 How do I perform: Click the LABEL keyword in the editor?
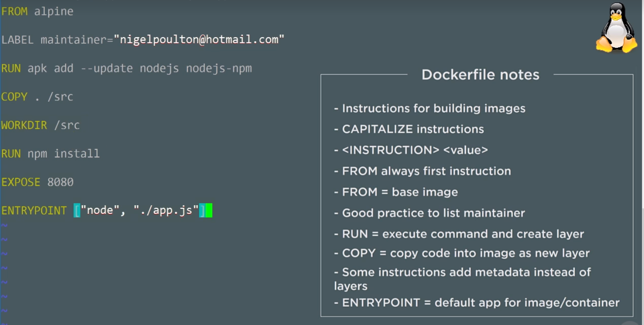17,40
